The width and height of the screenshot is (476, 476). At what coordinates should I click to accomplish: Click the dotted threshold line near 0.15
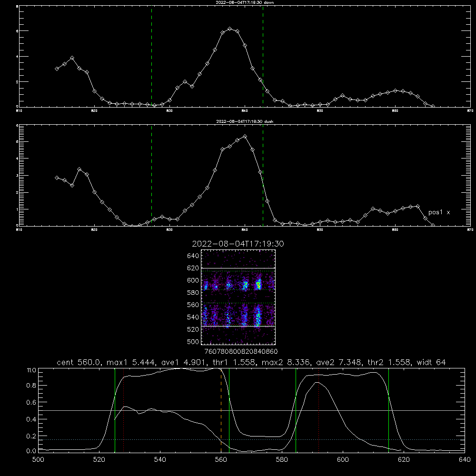[251, 439]
